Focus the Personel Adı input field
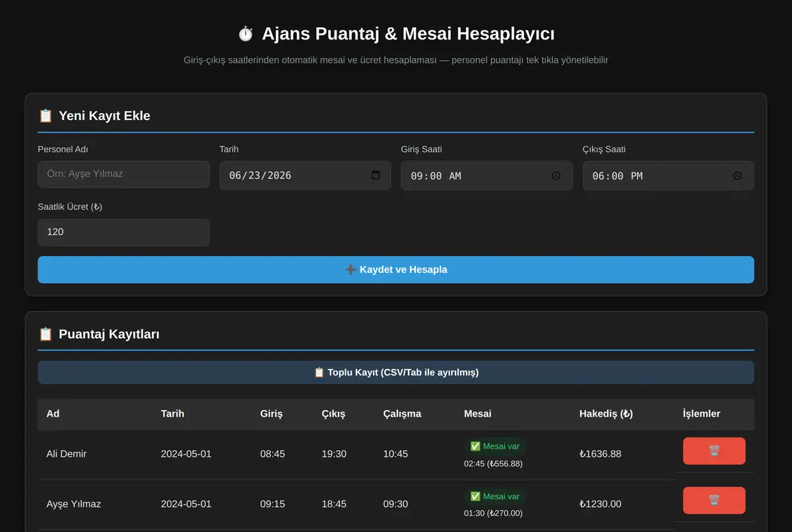 [x=123, y=174]
